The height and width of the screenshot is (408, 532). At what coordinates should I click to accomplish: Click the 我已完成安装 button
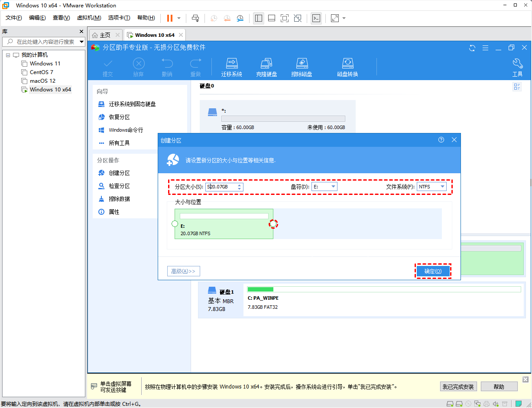coord(458,387)
